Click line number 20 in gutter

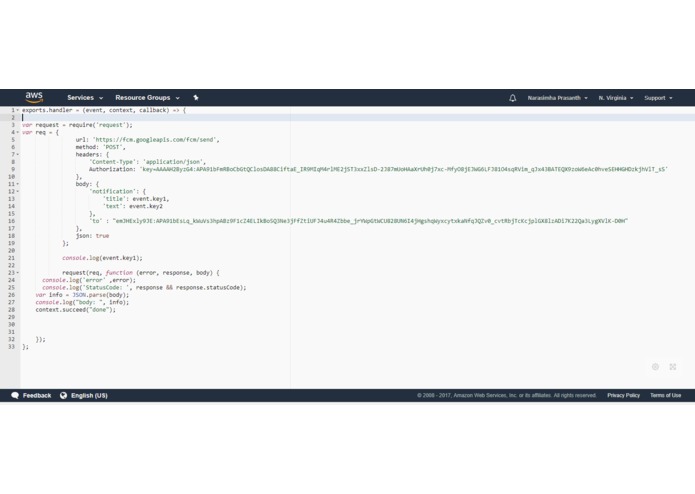tap(12, 251)
